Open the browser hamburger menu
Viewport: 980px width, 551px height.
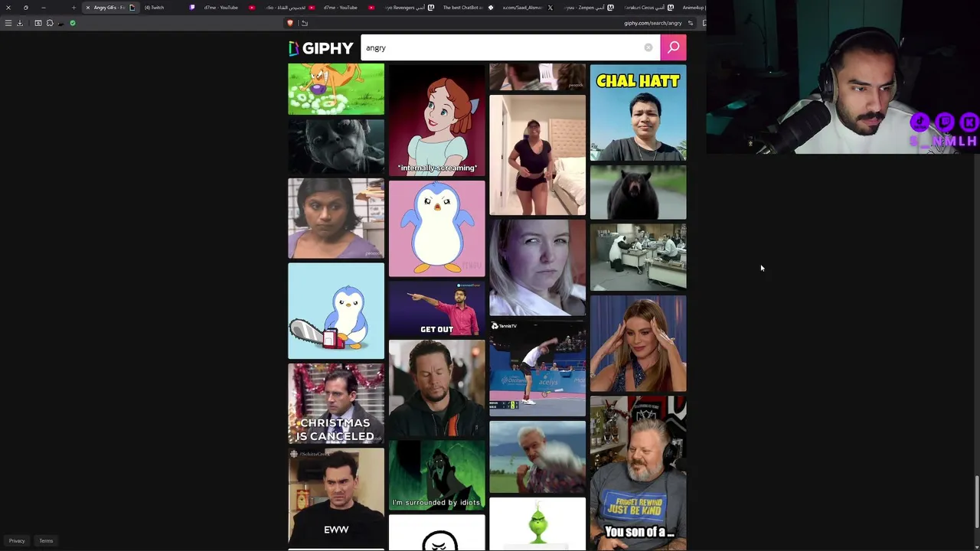[8, 23]
